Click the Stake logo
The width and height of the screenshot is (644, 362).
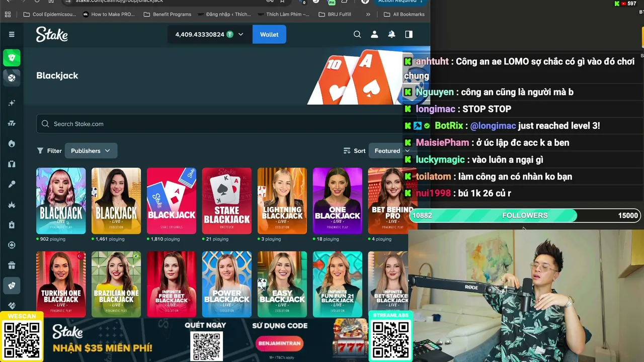[52, 34]
